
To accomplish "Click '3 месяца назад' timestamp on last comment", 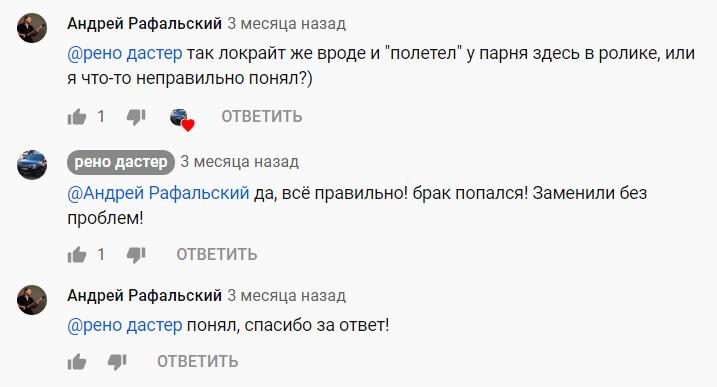I will [287, 296].
